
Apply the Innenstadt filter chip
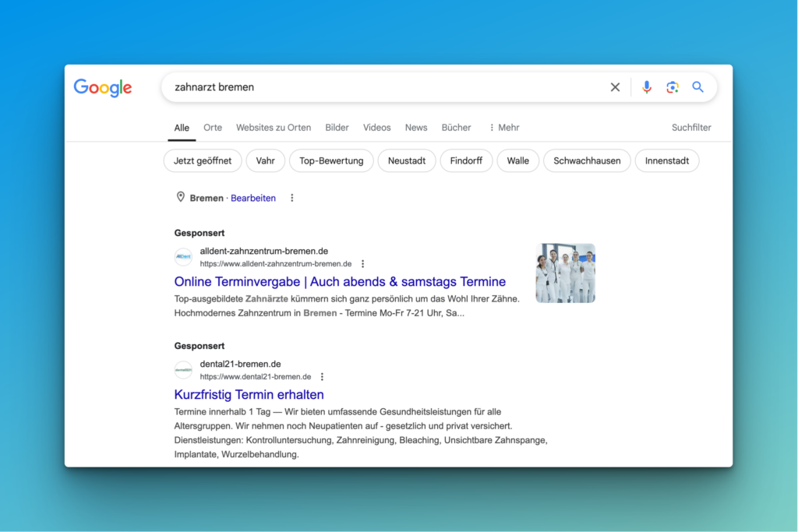(667, 160)
